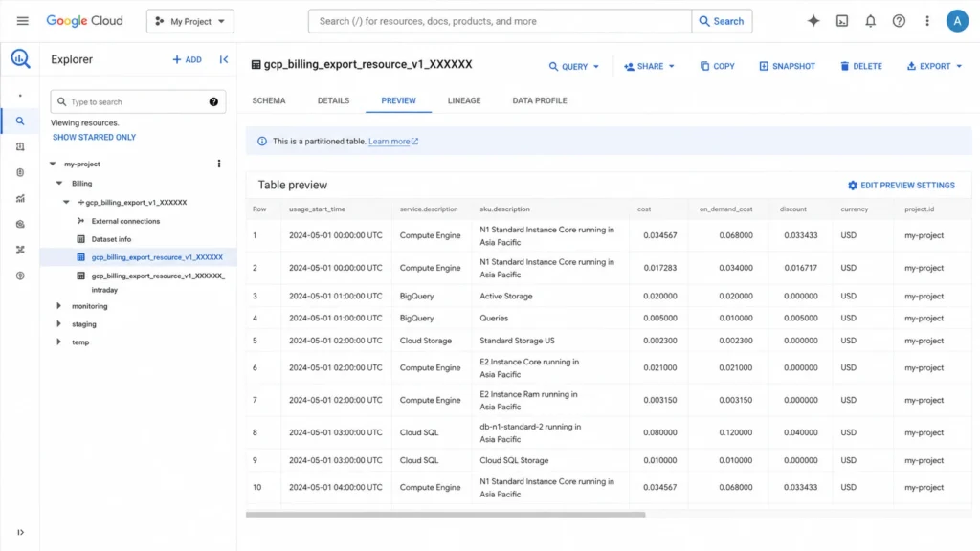980x551 pixels.
Task: Click the horizontal table scrollbar
Action: [445, 515]
